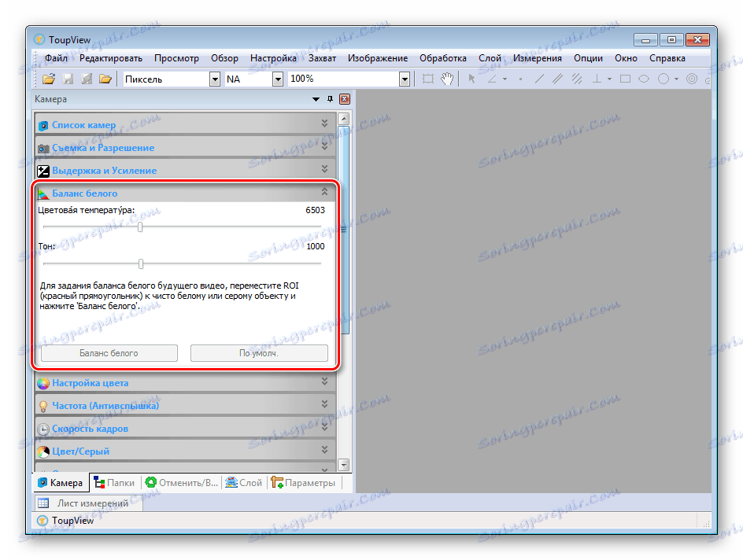Open the Пиксель units dropdown
743x560 pixels.
[215, 79]
